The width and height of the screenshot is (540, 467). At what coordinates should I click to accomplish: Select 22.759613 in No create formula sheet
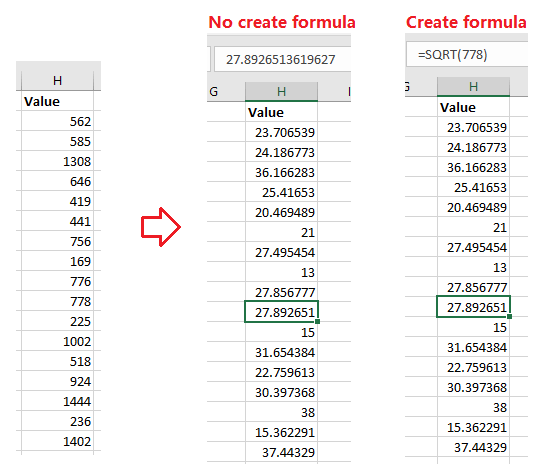pos(281,372)
